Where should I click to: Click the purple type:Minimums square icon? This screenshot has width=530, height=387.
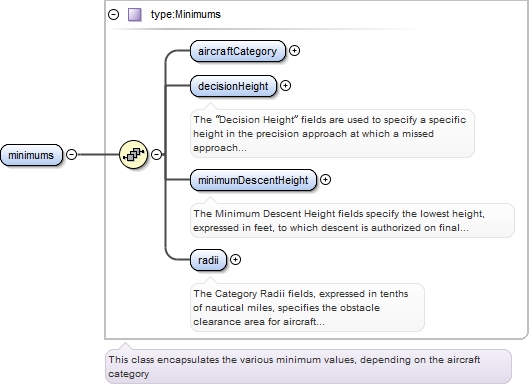pyautogui.click(x=135, y=15)
